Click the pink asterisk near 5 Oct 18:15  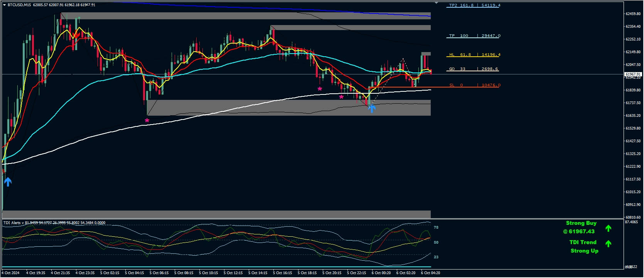[x=320, y=89]
